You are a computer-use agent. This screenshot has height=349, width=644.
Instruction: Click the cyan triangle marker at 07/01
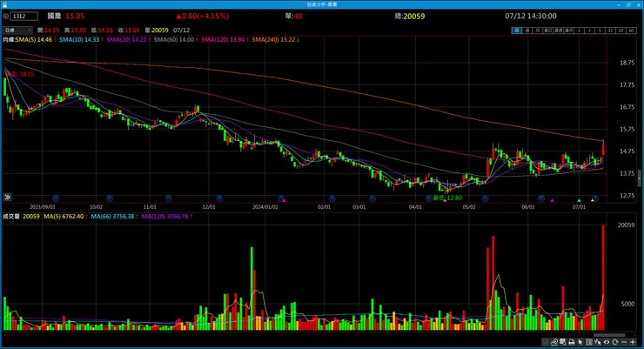click(x=579, y=200)
